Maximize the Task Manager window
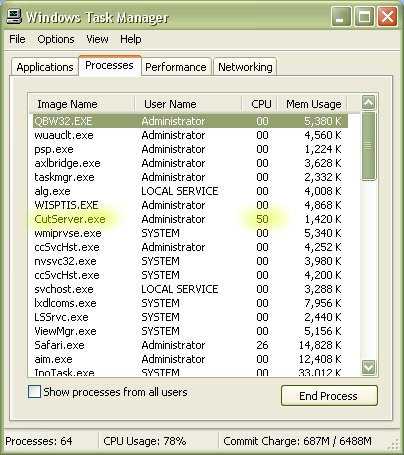This screenshot has height=455, width=404. (x=364, y=16)
